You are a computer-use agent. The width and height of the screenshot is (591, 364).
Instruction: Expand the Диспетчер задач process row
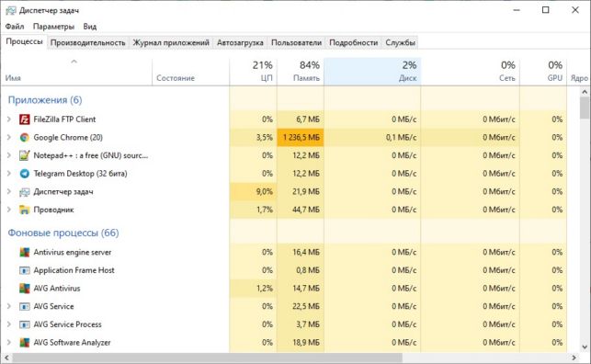point(8,191)
